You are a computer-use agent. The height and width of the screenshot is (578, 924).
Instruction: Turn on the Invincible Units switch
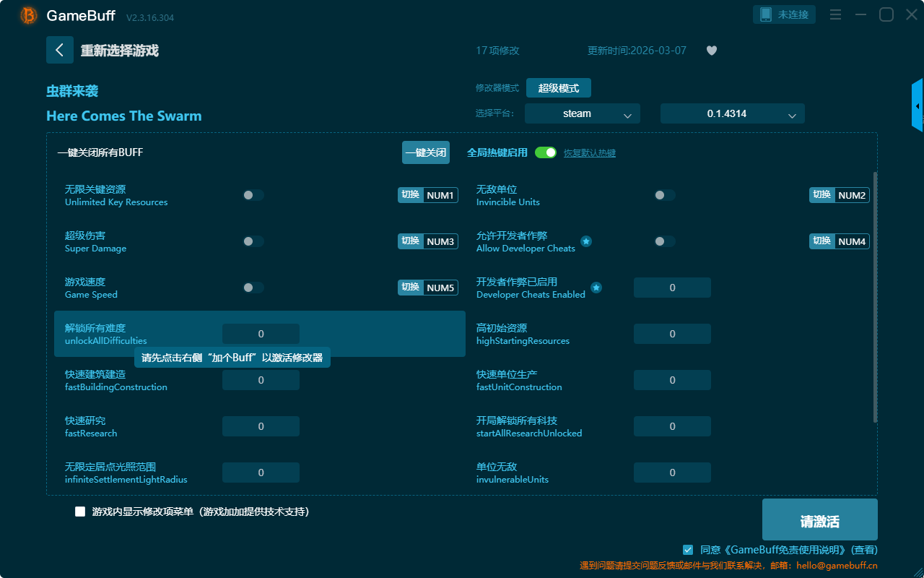[x=665, y=195]
